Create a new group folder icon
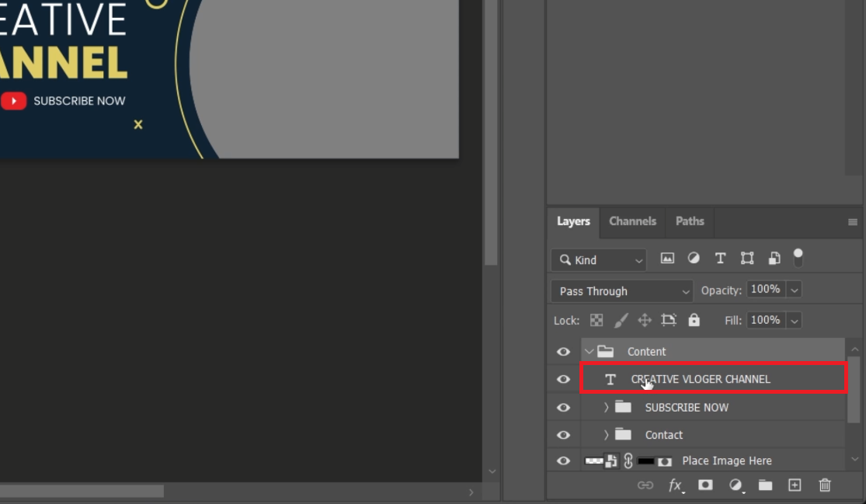 [766, 485]
